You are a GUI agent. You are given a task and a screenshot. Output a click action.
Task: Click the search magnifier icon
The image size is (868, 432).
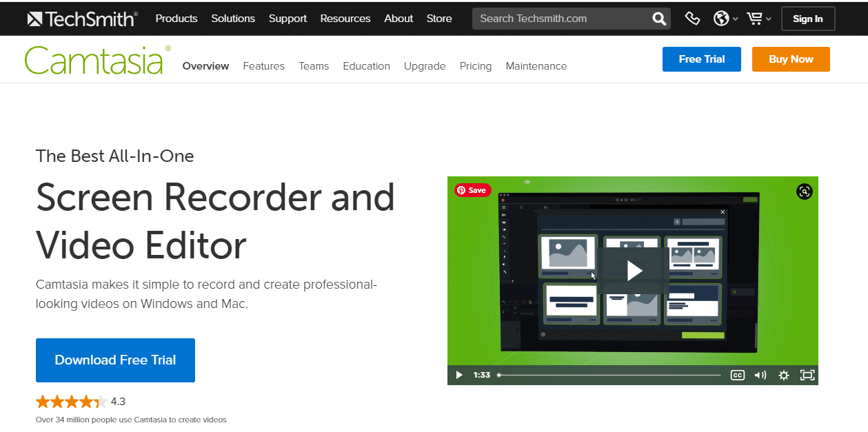(659, 19)
